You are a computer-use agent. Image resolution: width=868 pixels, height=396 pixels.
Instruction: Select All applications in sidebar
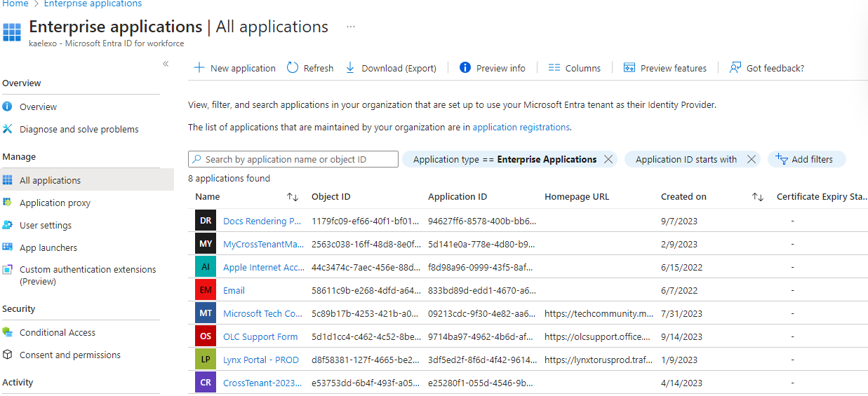[87, 180]
